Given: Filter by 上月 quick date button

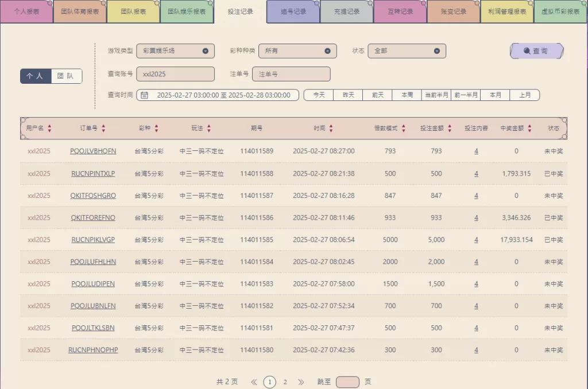Looking at the screenshot, I should pos(525,95).
